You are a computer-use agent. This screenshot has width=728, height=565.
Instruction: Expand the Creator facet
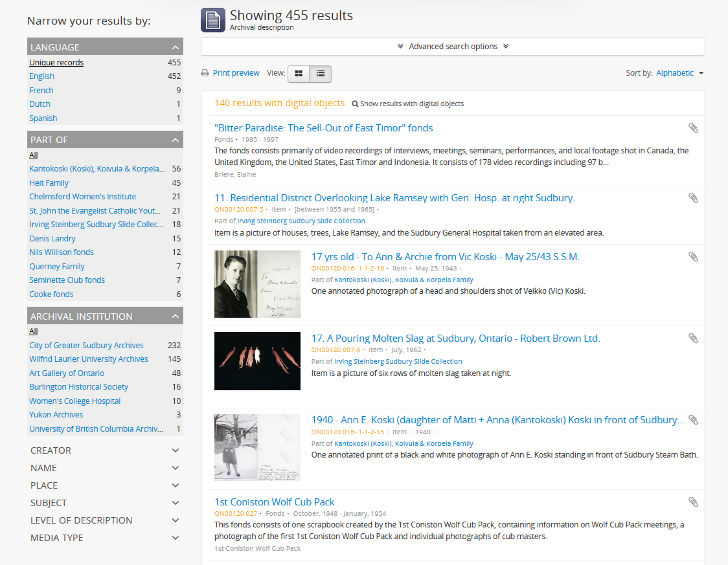click(105, 450)
